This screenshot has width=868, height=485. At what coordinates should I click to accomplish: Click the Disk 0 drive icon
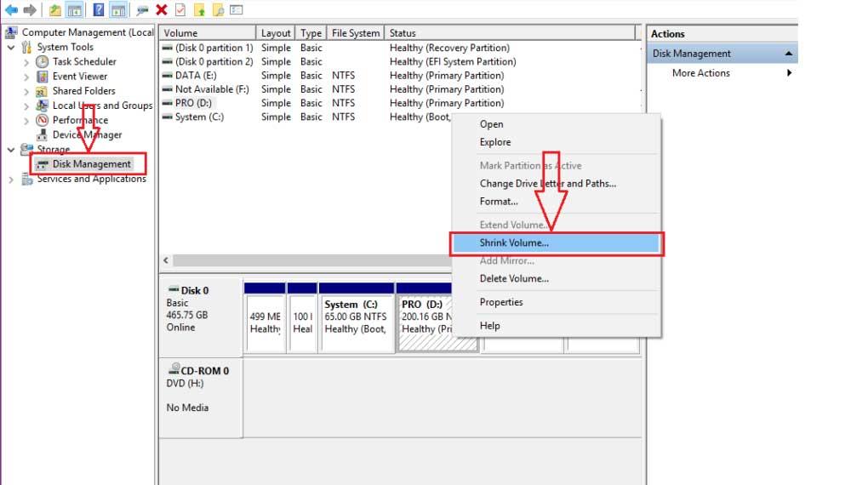[x=174, y=289]
